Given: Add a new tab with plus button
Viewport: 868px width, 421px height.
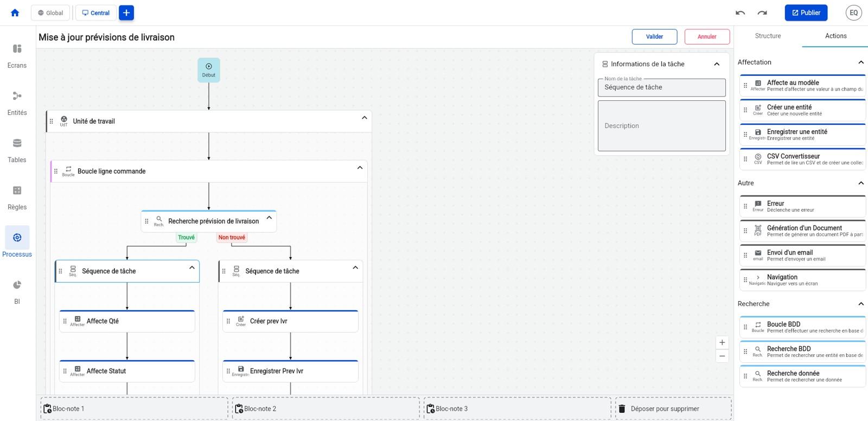Looking at the screenshot, I should point(126,12).
